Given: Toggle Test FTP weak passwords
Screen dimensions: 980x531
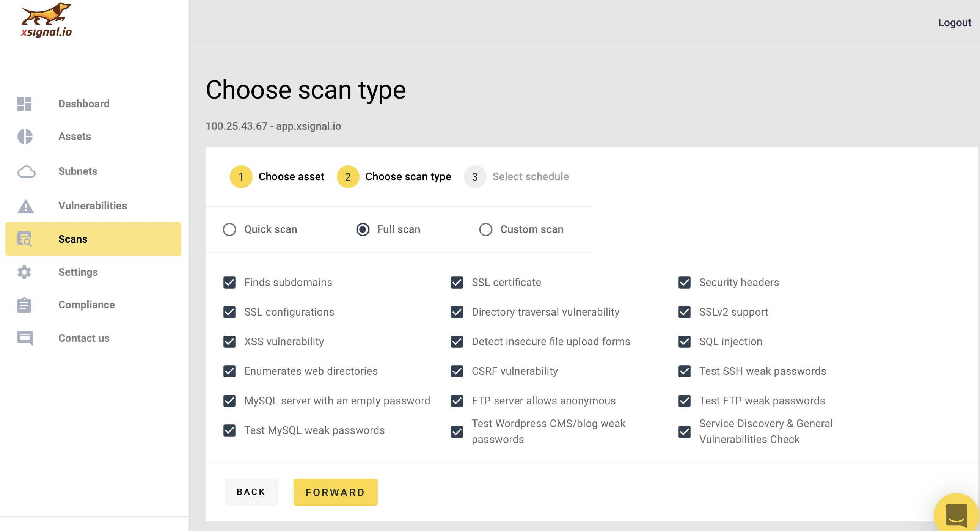Looking at the screenshot, I should tap(685, 401).
